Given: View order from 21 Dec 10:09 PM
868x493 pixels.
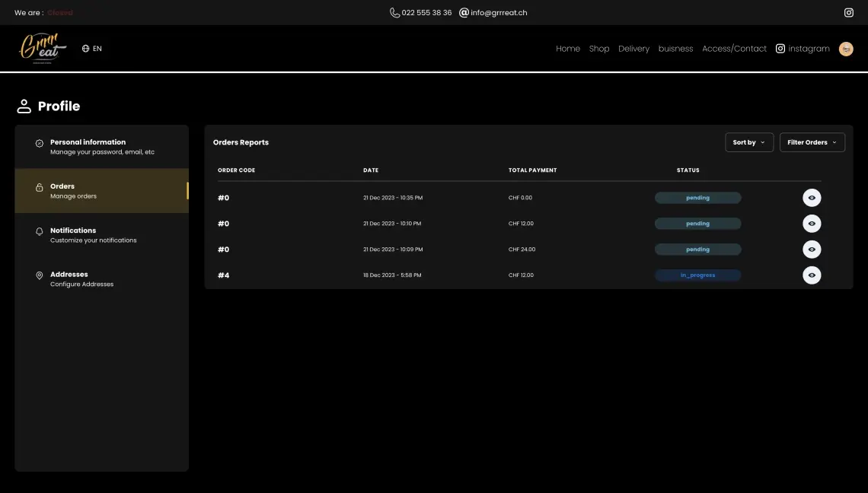Looking at the screenshot, I should [812, 250].
